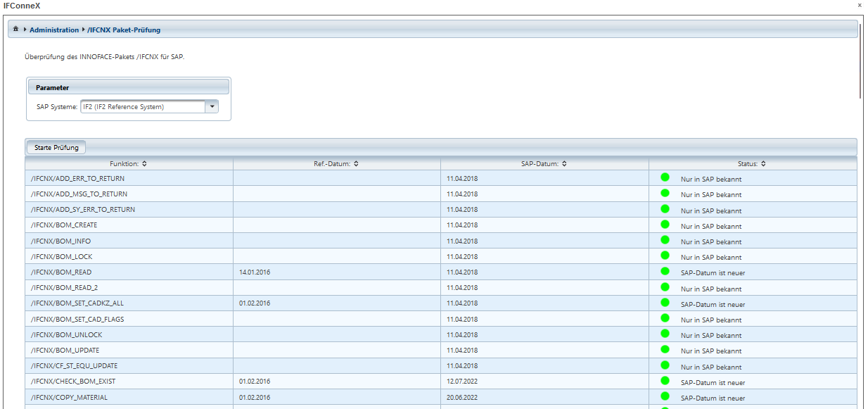Collapse the Parameter panel header
This screenshot has height=409, width=868.
click(129, 87)
